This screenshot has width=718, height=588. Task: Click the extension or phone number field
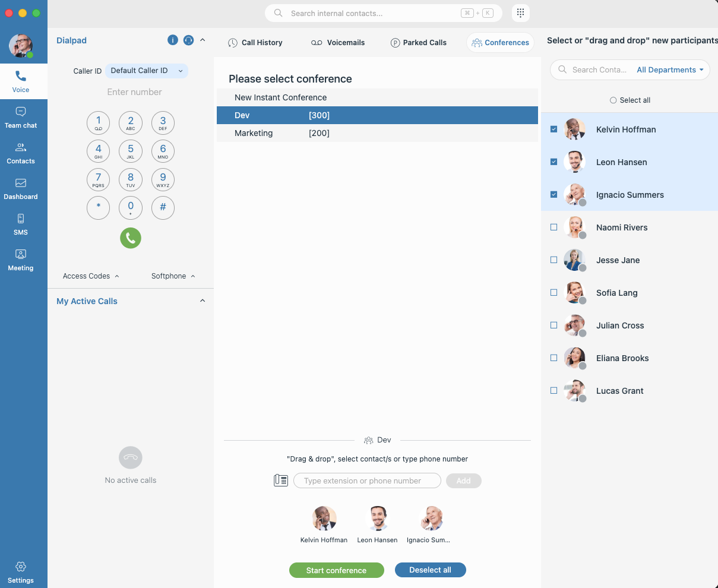[367, 480]
